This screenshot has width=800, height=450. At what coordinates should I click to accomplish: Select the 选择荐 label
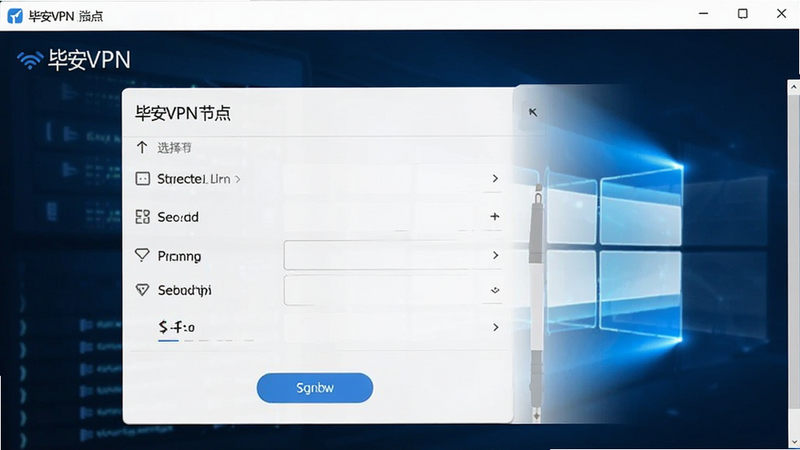(174, 148)
